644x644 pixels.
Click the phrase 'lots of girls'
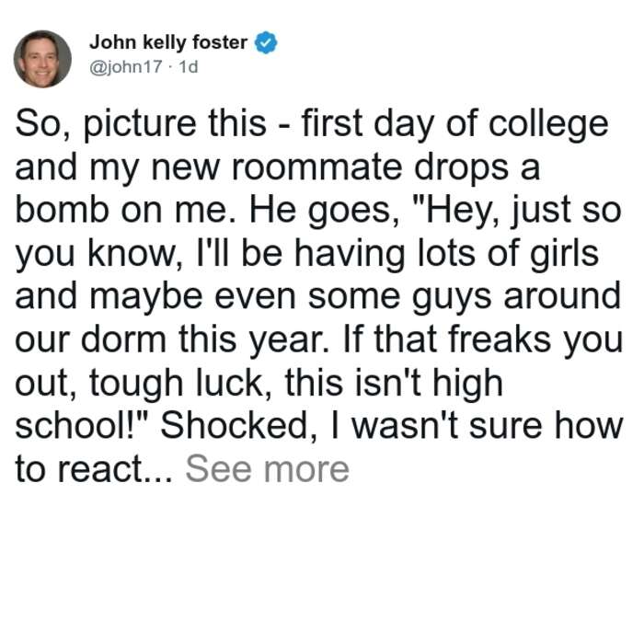click(x=508, y=255)
